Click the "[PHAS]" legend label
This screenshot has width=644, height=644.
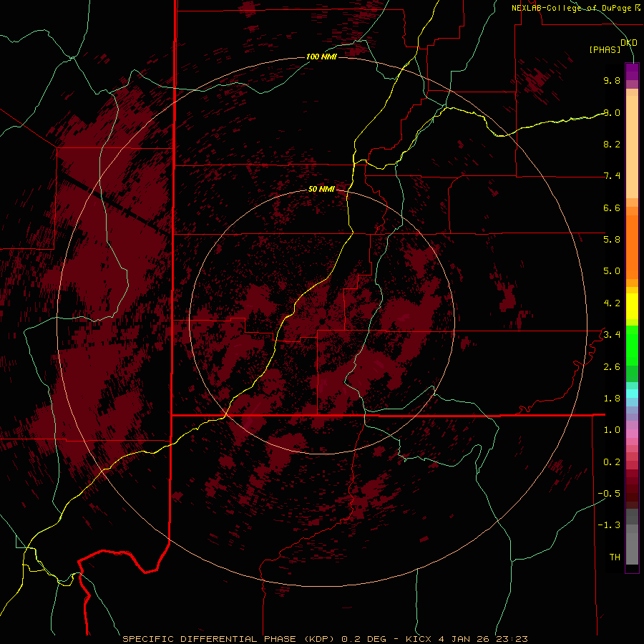[x=605, y=49]
